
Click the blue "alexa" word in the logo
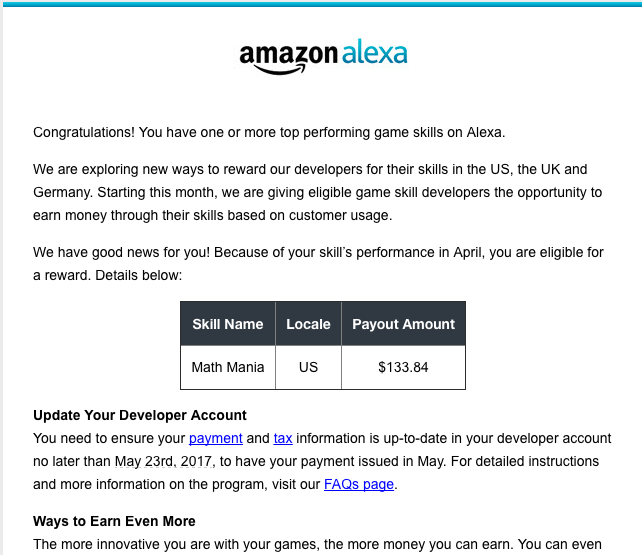point(374,53)
